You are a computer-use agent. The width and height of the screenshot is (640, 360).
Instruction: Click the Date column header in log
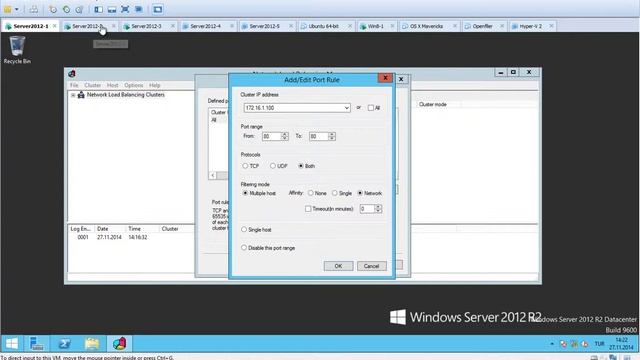[109, 229]
